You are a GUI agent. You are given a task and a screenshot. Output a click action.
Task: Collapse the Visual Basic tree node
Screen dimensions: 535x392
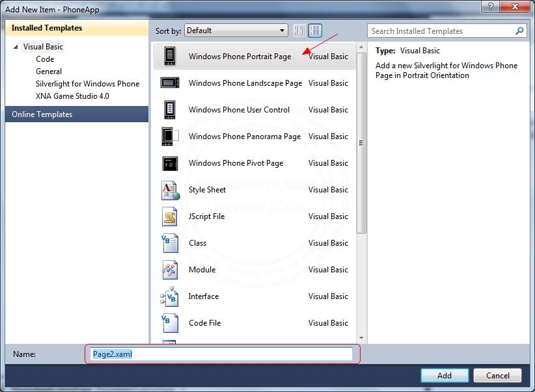click(16, 47)
